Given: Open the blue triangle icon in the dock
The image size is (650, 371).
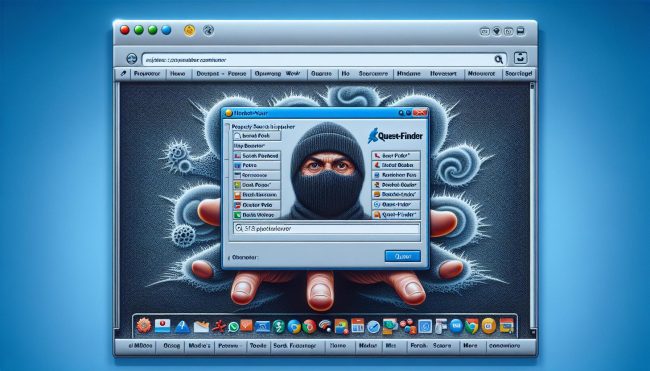Looking at the screenshot, I should [x=182, y=327].
